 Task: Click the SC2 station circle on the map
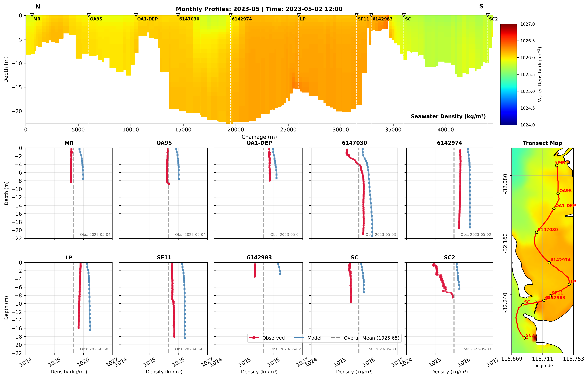[524, 338]
